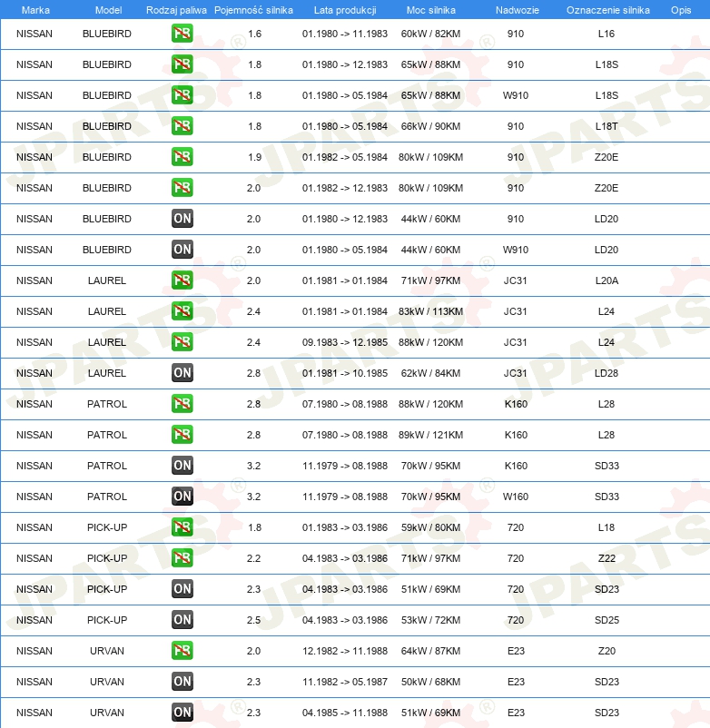Image resolution: width=710 pixels, height=728 pixels.
Task: Click the 04.1985 -> 11.1988 production dates cell
Action: coord(344,713)
